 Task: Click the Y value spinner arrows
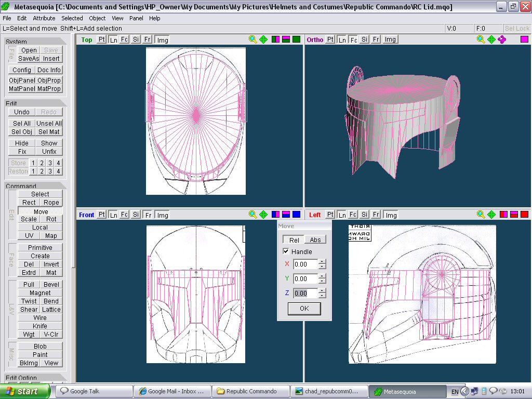coord(322,278)
